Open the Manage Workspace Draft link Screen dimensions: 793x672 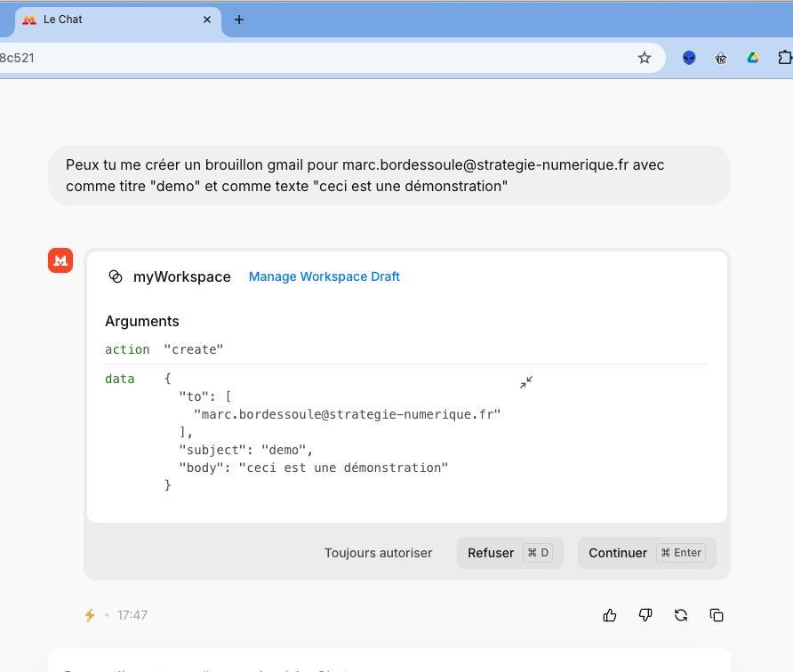324,276
